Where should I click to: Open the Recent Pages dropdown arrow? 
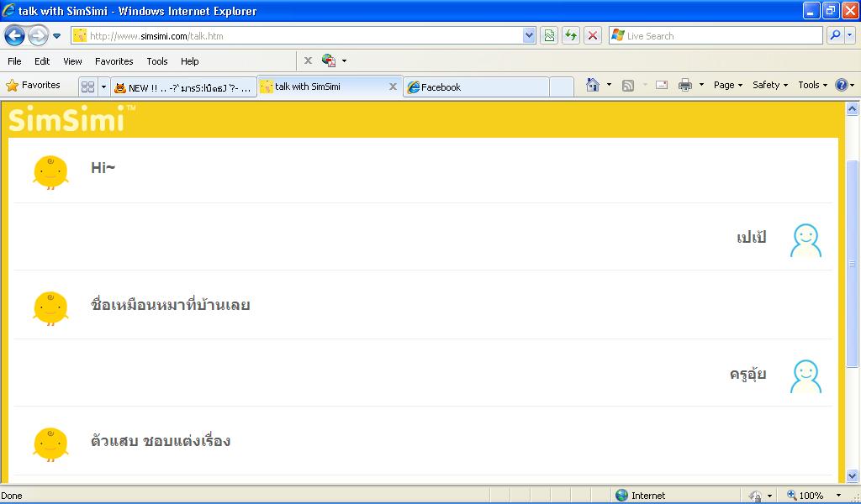point(56,36)
